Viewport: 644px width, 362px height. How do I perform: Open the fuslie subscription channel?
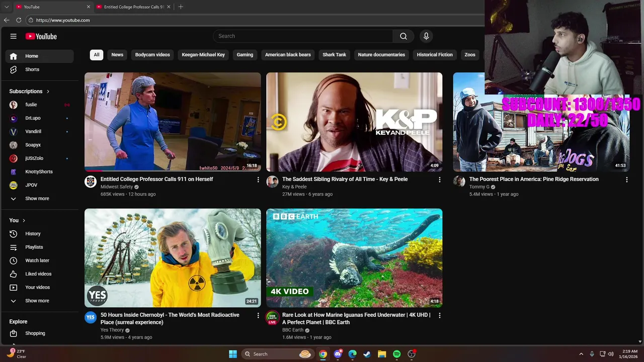click(x=39, y=105)
